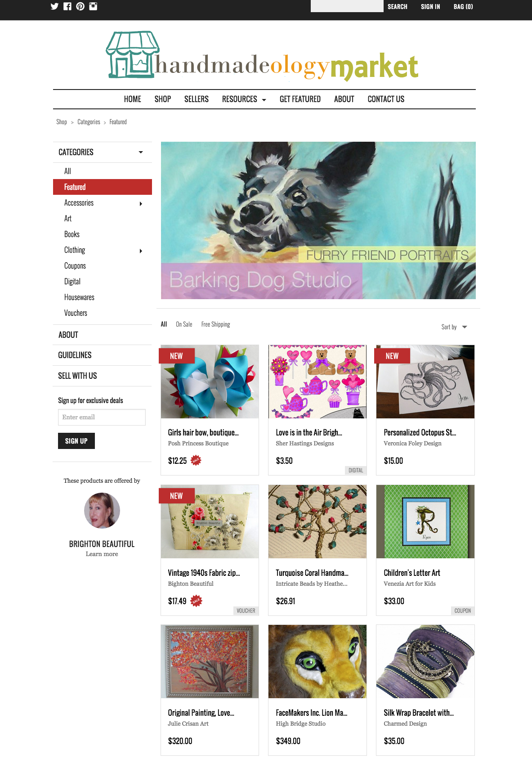This screenshot has width=532, height=763.
Task: Collapse the Categories panel arrow
Action: coord(141,153)
